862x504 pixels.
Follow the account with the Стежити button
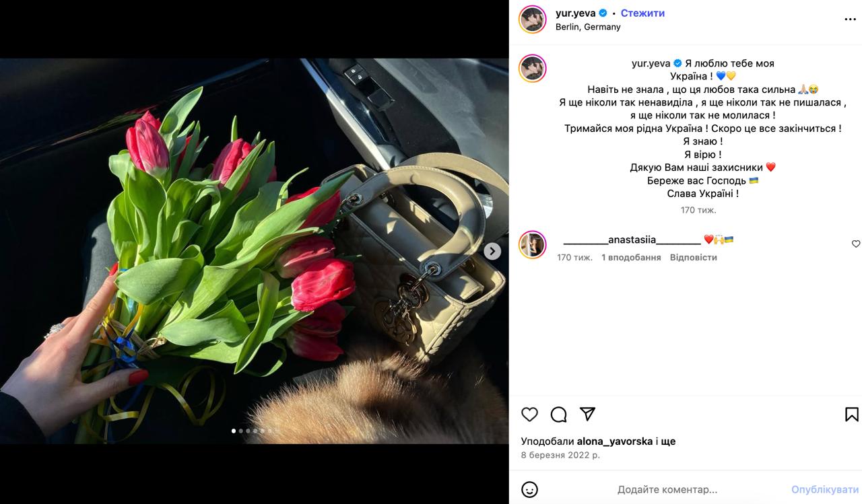642,13
